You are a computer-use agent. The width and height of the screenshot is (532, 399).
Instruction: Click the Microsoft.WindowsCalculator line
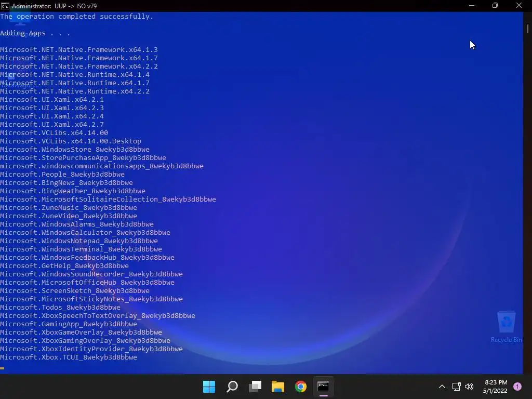pos(85,232)
